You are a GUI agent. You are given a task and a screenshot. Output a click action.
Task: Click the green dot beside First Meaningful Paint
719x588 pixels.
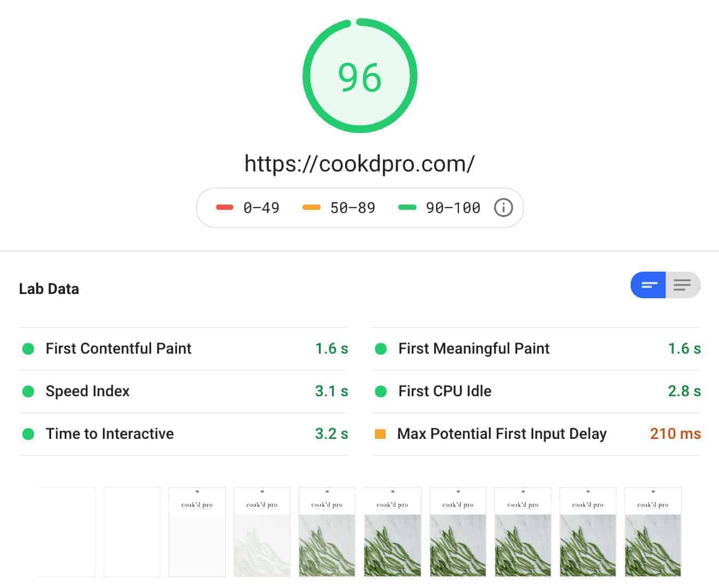click(x=381, y=349)
